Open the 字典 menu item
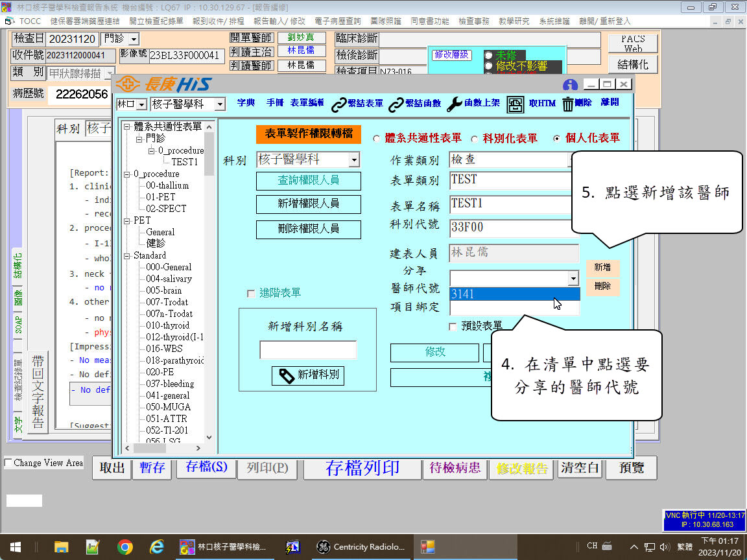Viewport: 747px width, 560px height. [246, 103]
